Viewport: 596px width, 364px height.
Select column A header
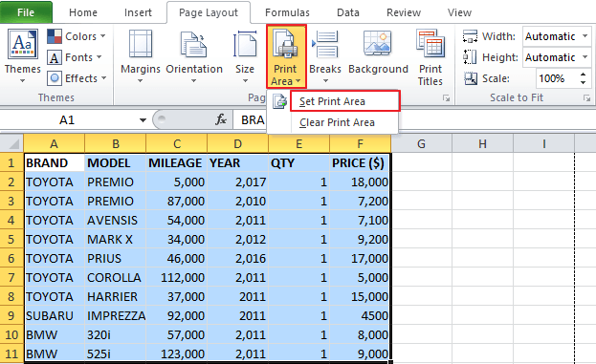(54, 144)
